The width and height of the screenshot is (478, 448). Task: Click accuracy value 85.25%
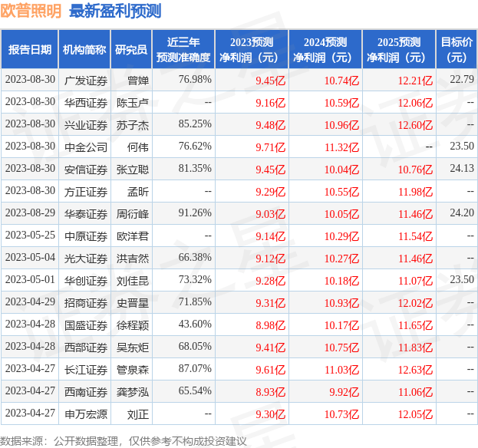(x=195, y=124)
